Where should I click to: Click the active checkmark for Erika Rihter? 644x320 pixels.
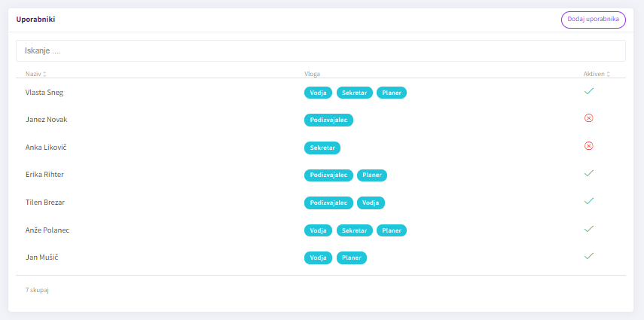pos(588,173)
